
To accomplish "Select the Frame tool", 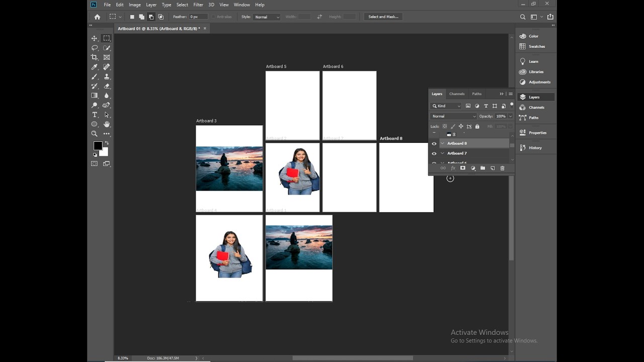I will [x=107, y=57].
